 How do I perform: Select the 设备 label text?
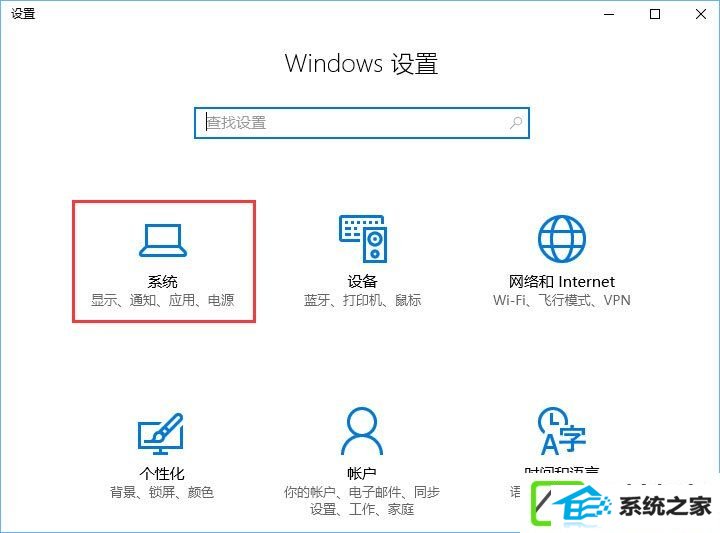point(362,281)
